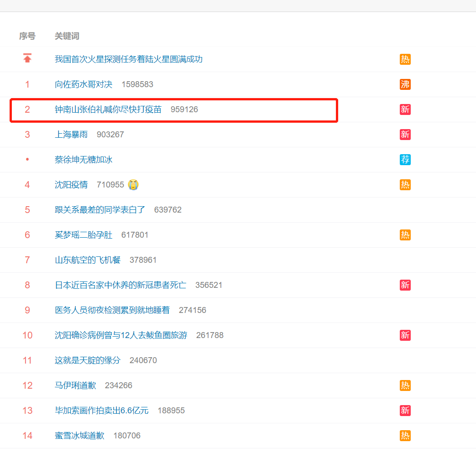Click the 热 badge beside 奚梦瑶二胎孕肚
Screen dimensions: 476x453
tap(405, 235)
